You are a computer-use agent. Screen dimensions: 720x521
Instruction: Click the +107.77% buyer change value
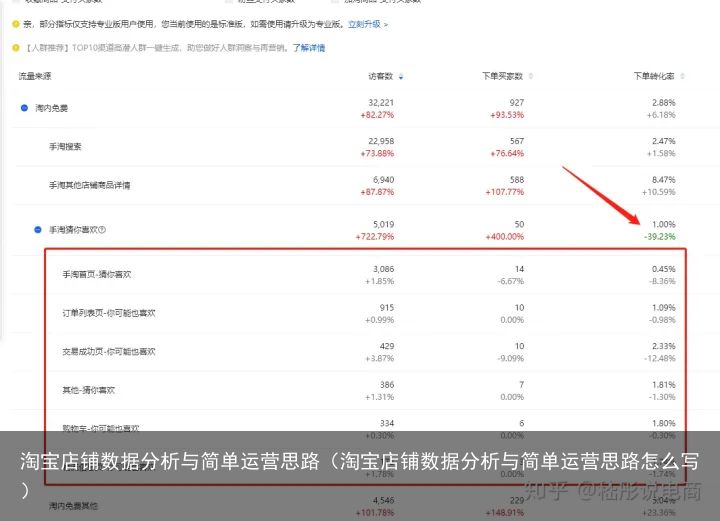[x=505, y=192]
